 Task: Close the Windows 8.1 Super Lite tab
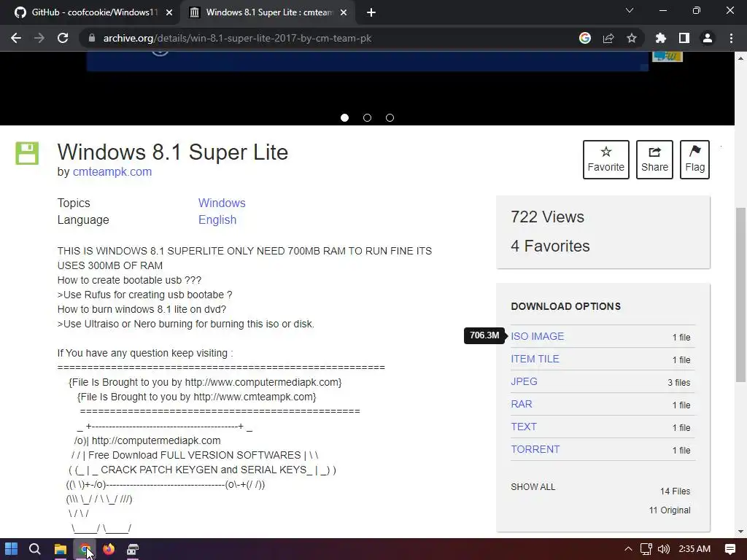coord(344,12)
